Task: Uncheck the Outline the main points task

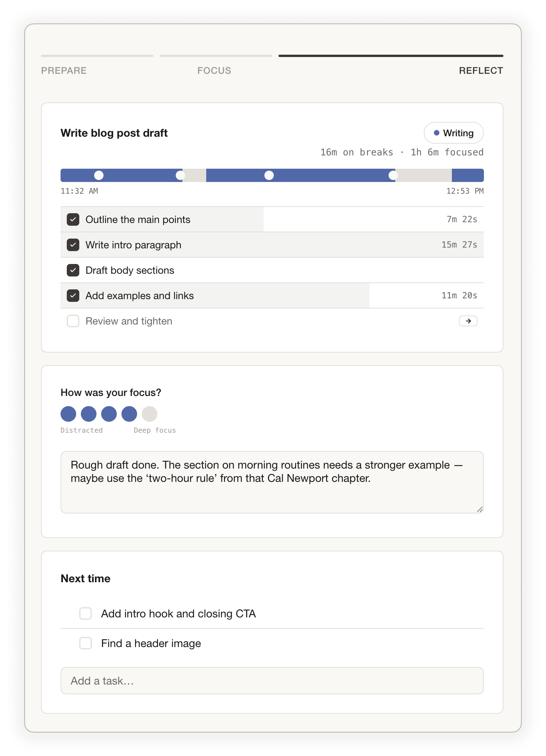Action: click(73, 219)
